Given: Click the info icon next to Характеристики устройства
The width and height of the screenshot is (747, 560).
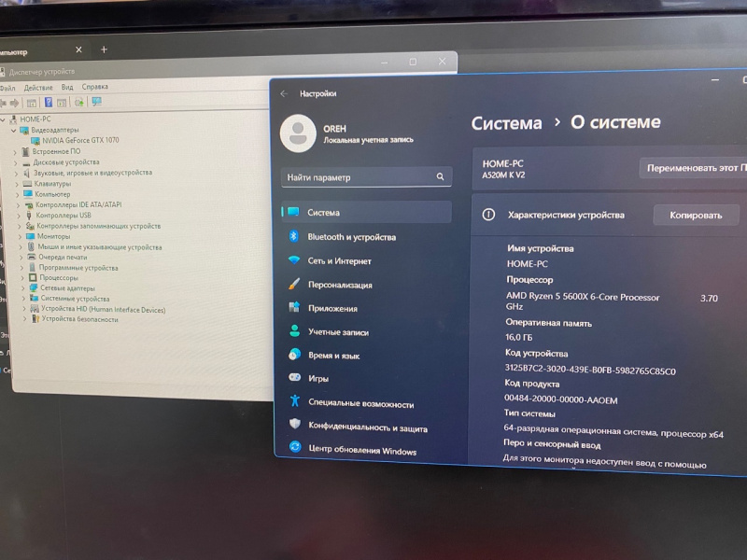Looking at the screenshot, I should [488, 215].
